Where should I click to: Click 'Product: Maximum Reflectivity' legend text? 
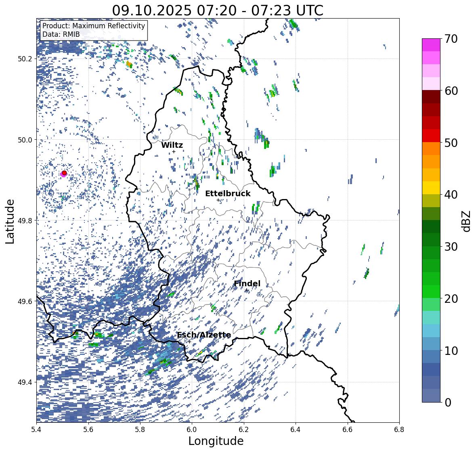94,26
